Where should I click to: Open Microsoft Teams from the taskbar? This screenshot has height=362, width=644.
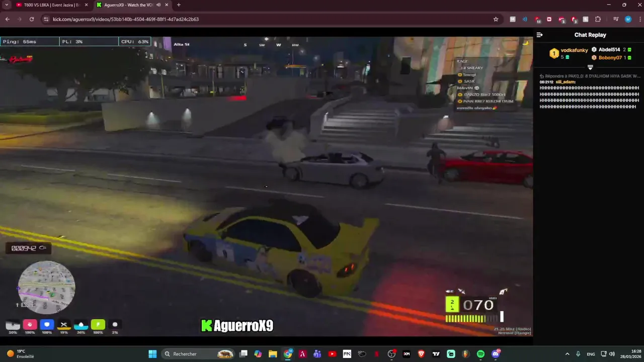click(317, 354)
